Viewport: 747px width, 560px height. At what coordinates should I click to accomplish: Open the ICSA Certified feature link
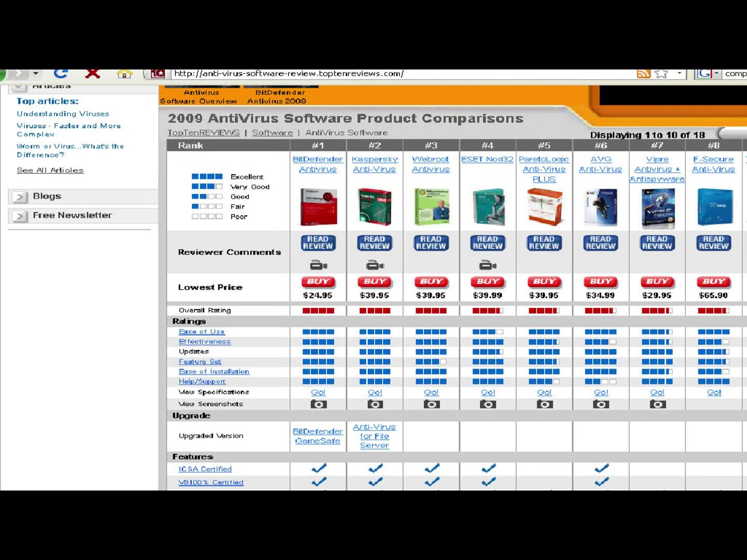click(x=205, y=469)
